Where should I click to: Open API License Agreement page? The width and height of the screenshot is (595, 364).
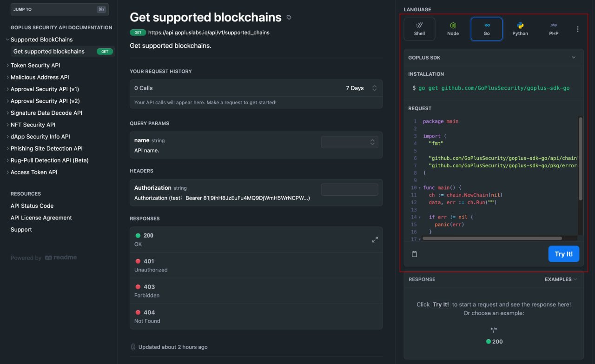41,218
